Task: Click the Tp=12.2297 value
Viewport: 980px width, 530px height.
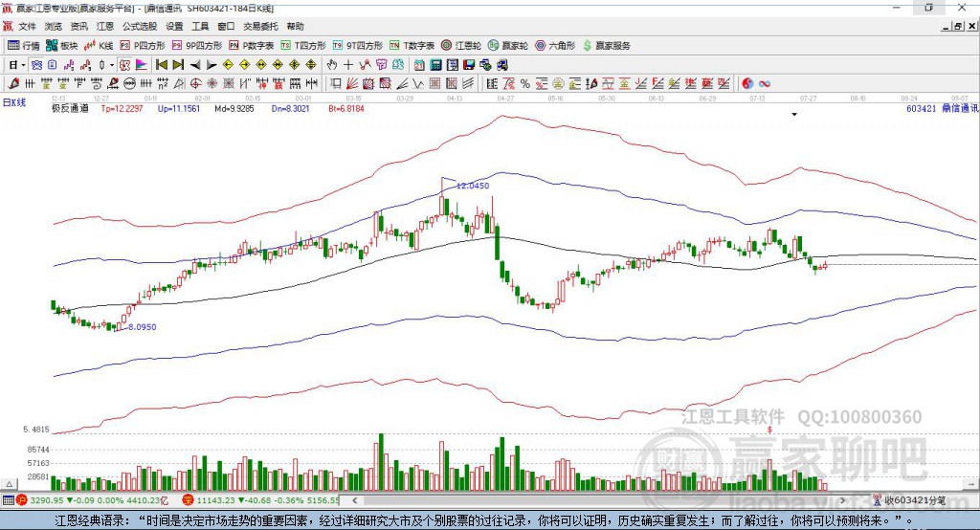Action: (x=122, y=108)
